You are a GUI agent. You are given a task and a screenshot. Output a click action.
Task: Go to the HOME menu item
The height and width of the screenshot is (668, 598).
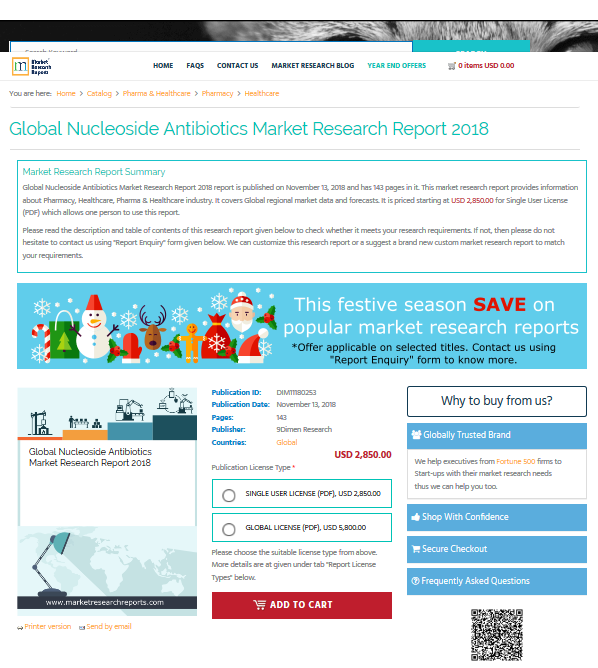tap(163, 66)
